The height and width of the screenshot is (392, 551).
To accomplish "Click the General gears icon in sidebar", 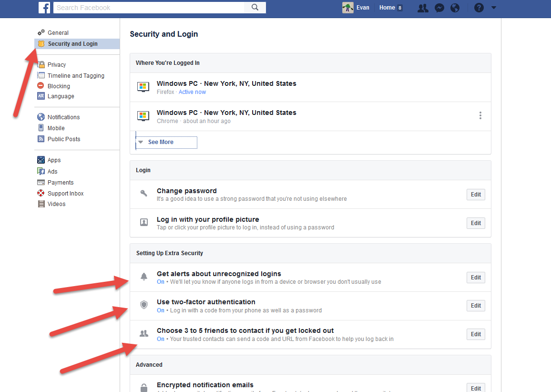I will (x=41, y=32).
